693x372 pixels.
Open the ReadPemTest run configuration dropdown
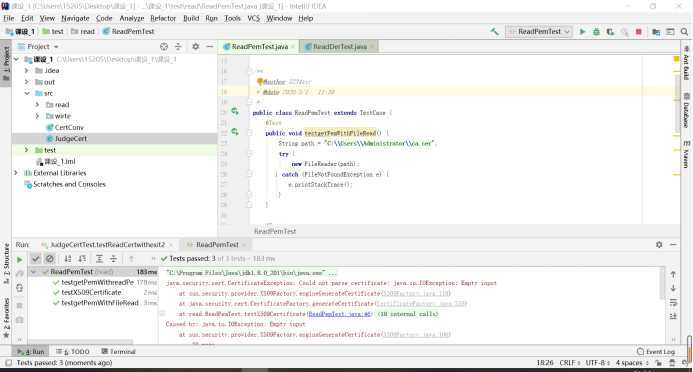pyautogui.click(x=539, y=32)
